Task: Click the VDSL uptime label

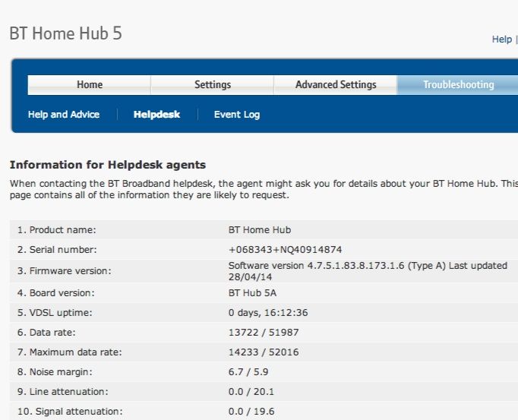Action: (55, 313)
